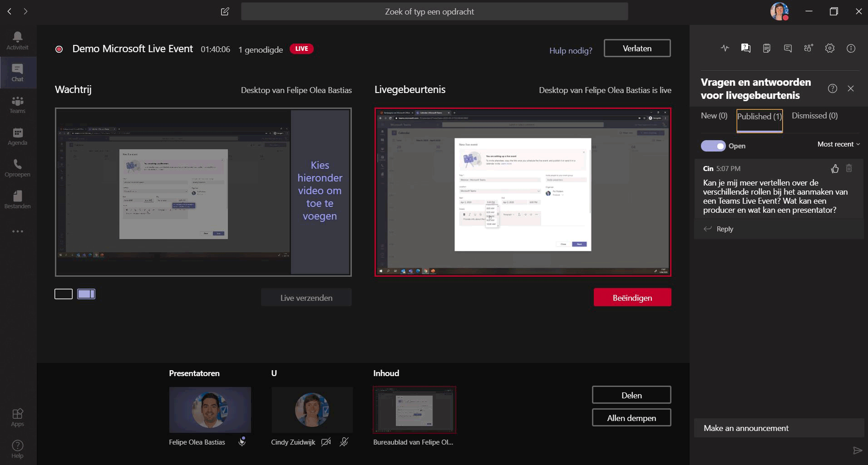Click Felipe Olea Bastias microphone indicator
This screenshot has height=465, width=868.
pyautogui.click(x=242, y=441)
